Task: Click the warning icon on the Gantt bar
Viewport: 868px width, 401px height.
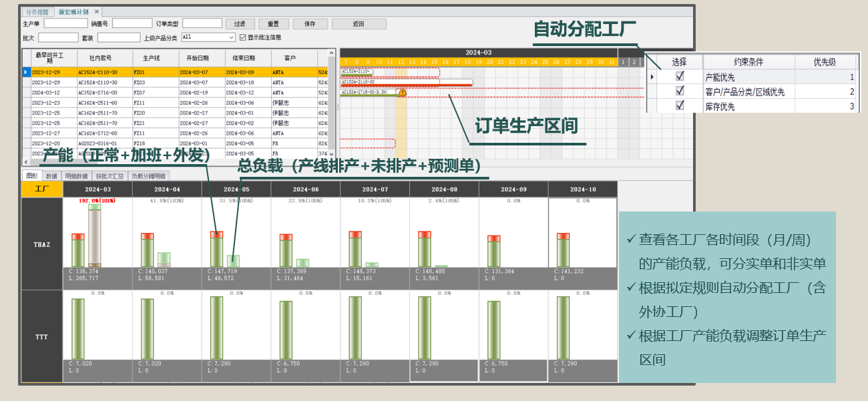Action: pos(403,93)
